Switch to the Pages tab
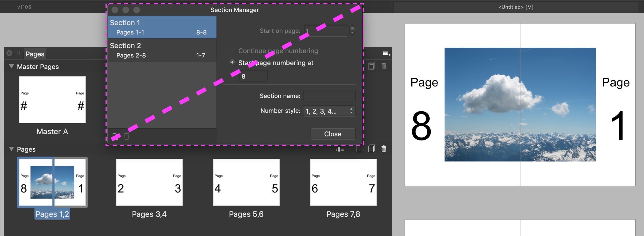The width and height of the screenshot is (644, 236). tap(35, 54)
